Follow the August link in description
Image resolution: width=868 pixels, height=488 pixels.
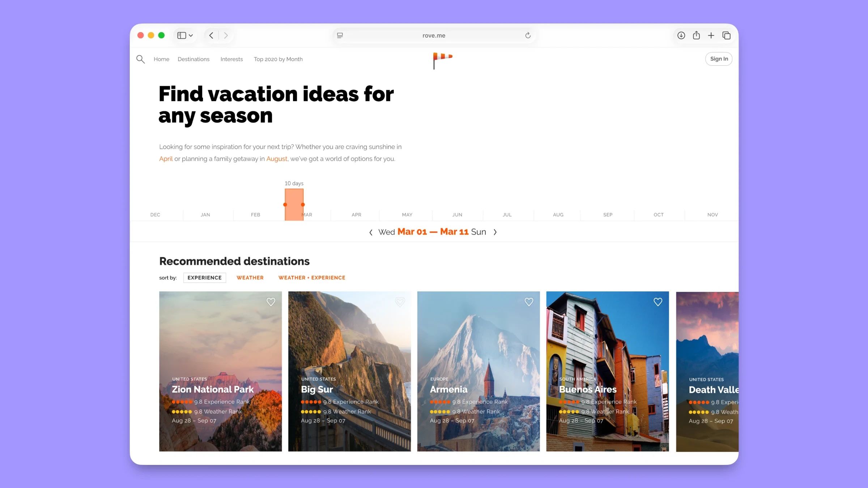277,159
